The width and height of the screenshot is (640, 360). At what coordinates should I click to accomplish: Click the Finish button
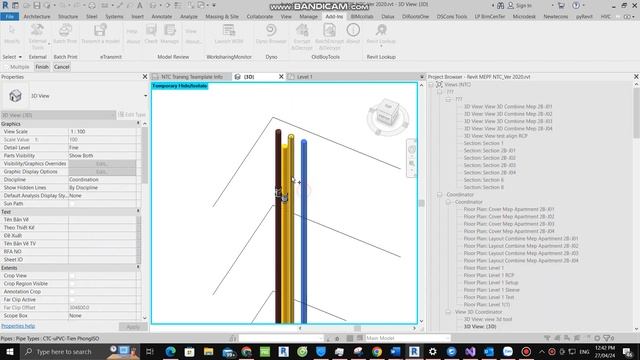tap(42, 67)
